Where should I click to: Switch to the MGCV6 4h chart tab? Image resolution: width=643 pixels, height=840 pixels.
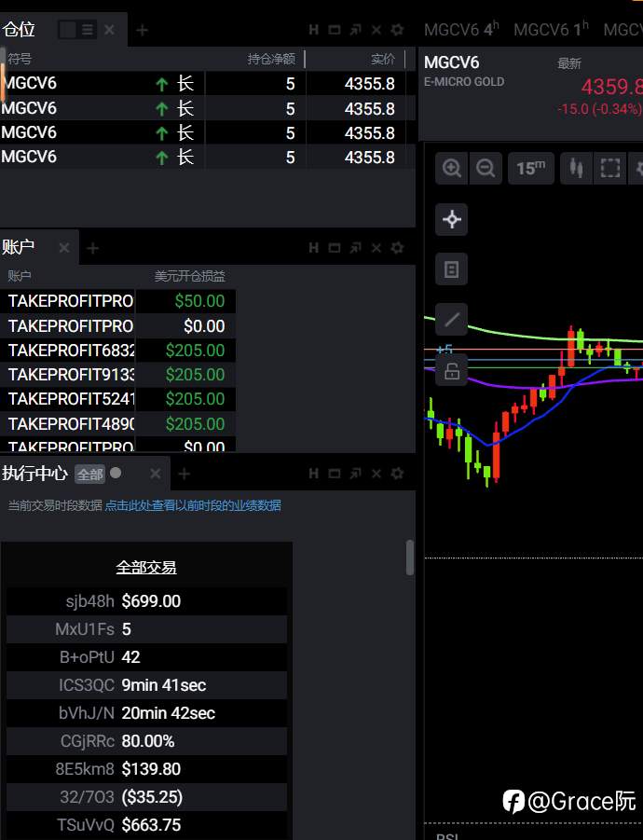(461, 30)
